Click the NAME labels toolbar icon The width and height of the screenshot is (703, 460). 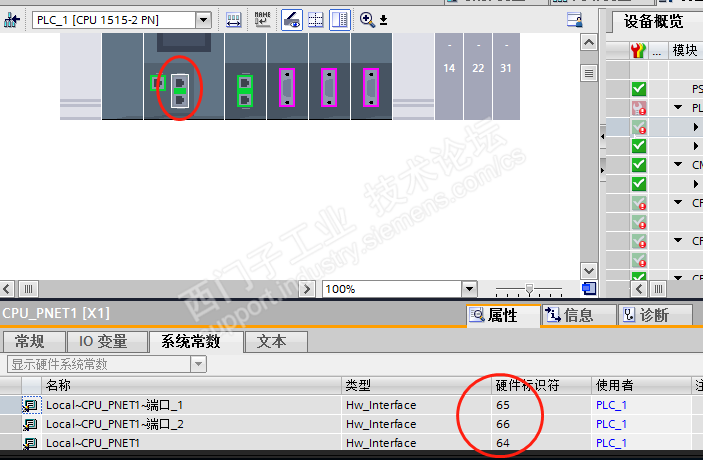262,20
